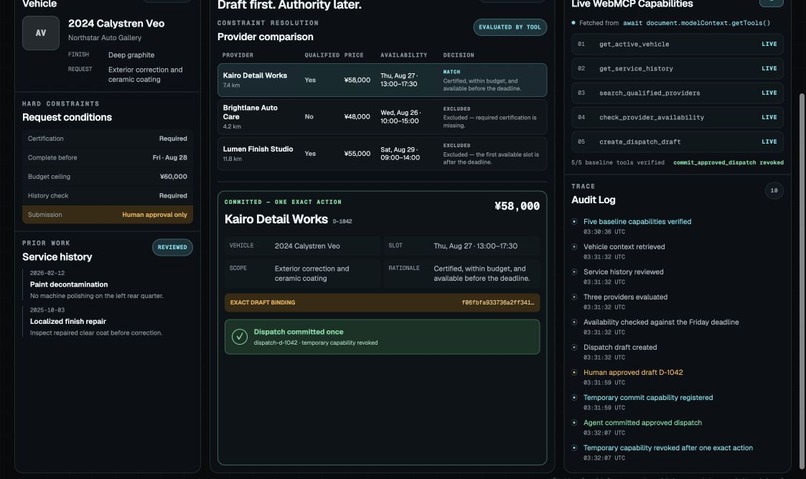Select the Brightlane Auto Care provider row
Viewport: 806px width, 479px height.
coord(382,117)
